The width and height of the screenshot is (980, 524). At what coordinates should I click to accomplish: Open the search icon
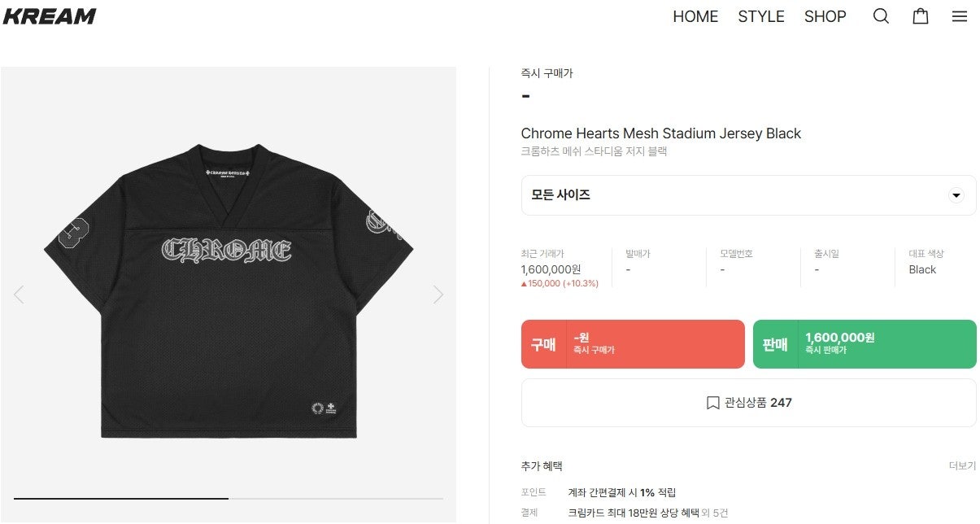(881, 15)
